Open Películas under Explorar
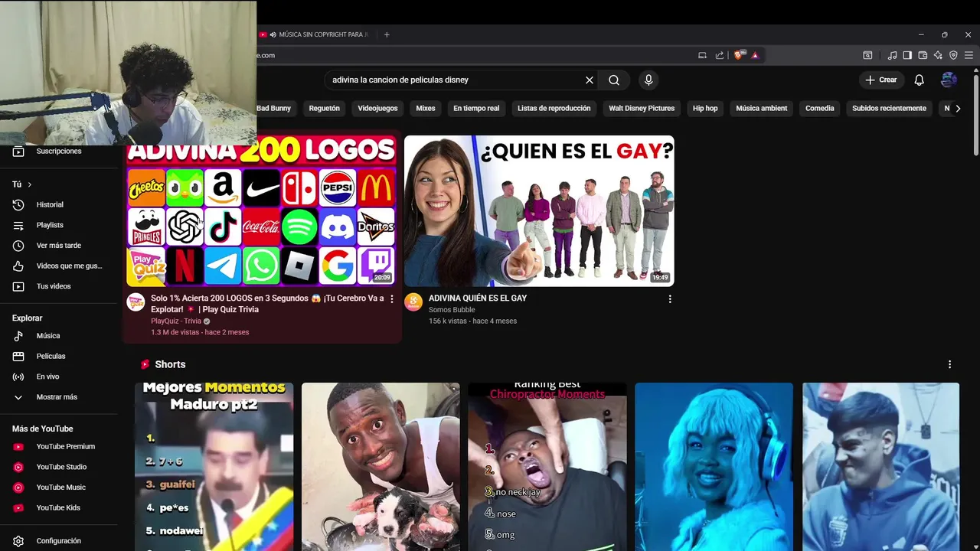Image resolution: width=980 pixels, height=551 pixels. tap(59, 356)
